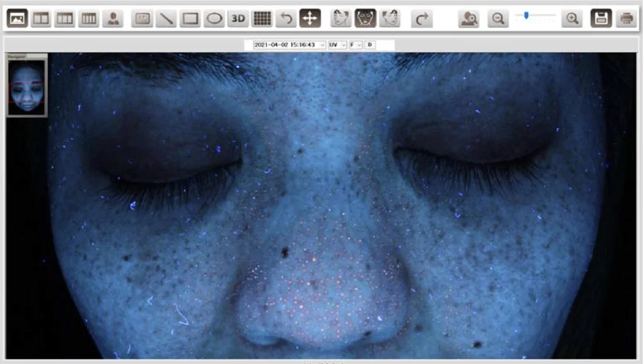Select the ellipse drawing tool
The image size is (643, 364).
pos(214,18)
